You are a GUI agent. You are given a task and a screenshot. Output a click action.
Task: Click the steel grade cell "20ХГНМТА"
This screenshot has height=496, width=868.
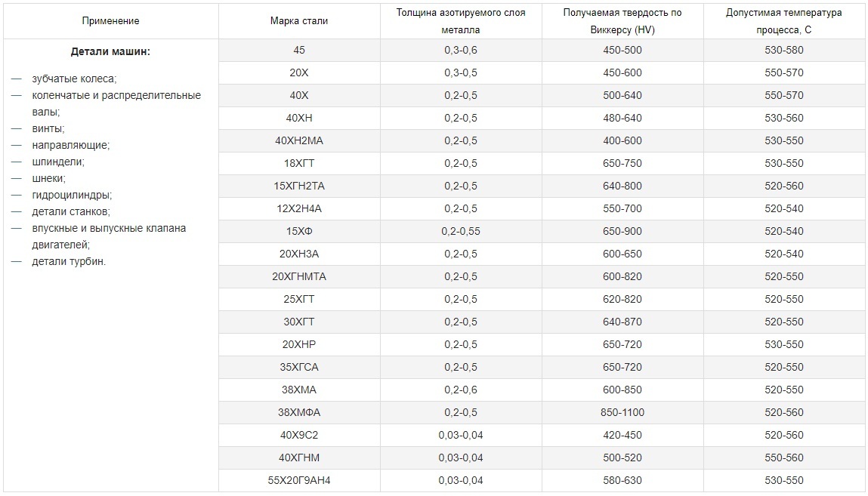299,277
